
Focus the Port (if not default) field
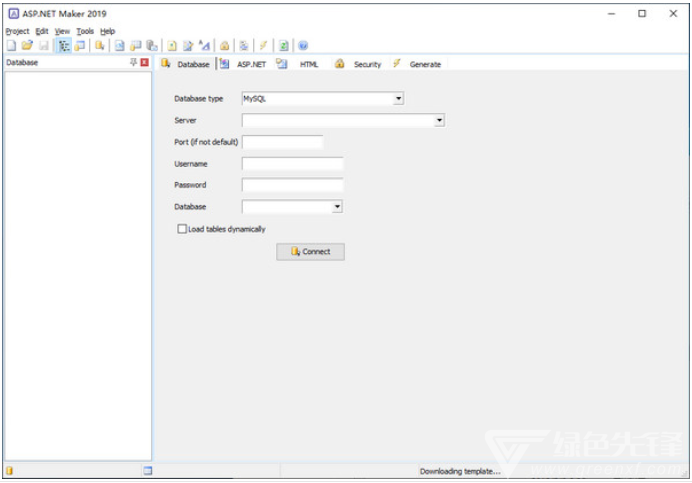click(282, 142)
